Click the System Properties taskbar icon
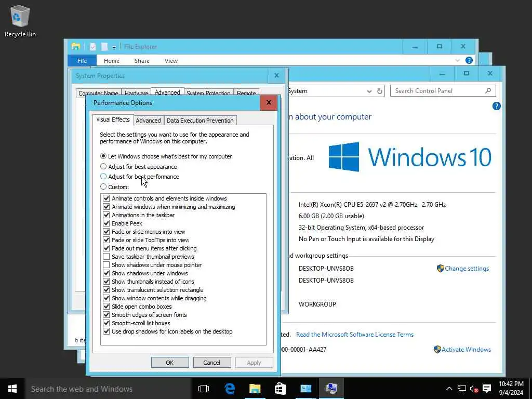 [x=331, y=389]
